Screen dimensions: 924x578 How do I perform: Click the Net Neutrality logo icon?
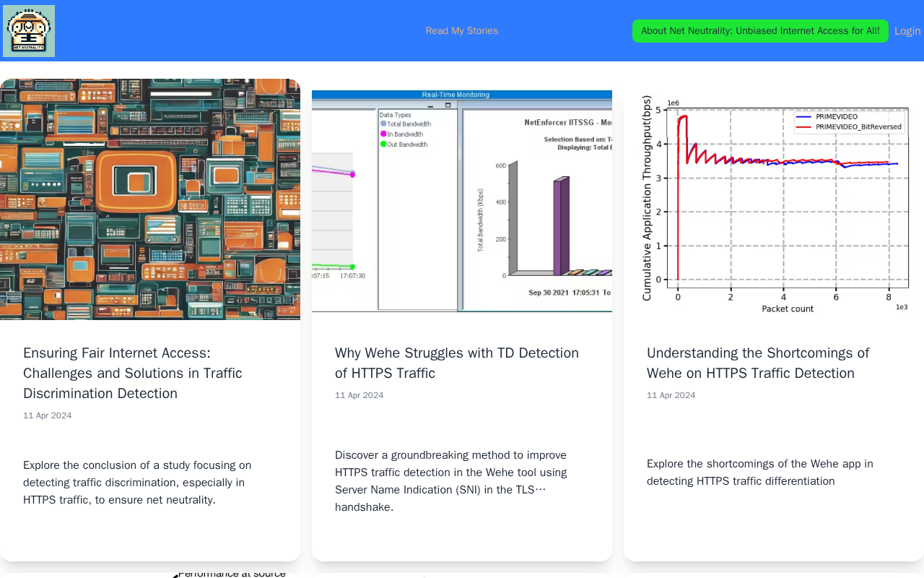click(29, 31)
